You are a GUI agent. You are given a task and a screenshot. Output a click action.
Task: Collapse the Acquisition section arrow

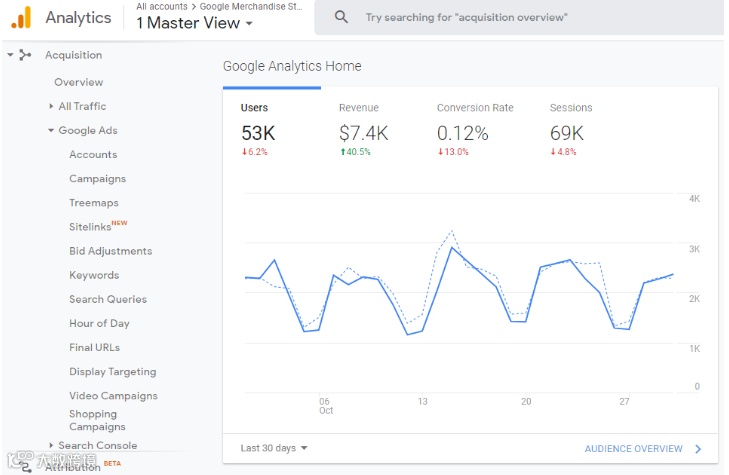[x=10, y=55]
